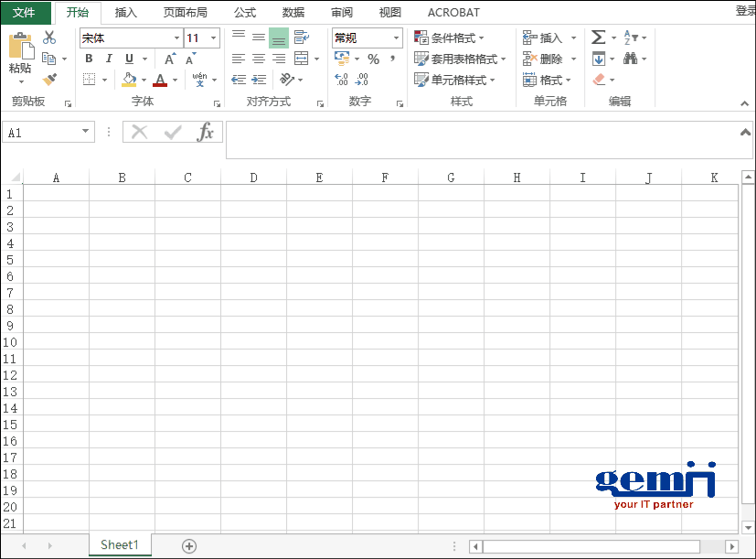Open the number format 常规 dropdown
The image size is (756, 559).
[397, 38]
